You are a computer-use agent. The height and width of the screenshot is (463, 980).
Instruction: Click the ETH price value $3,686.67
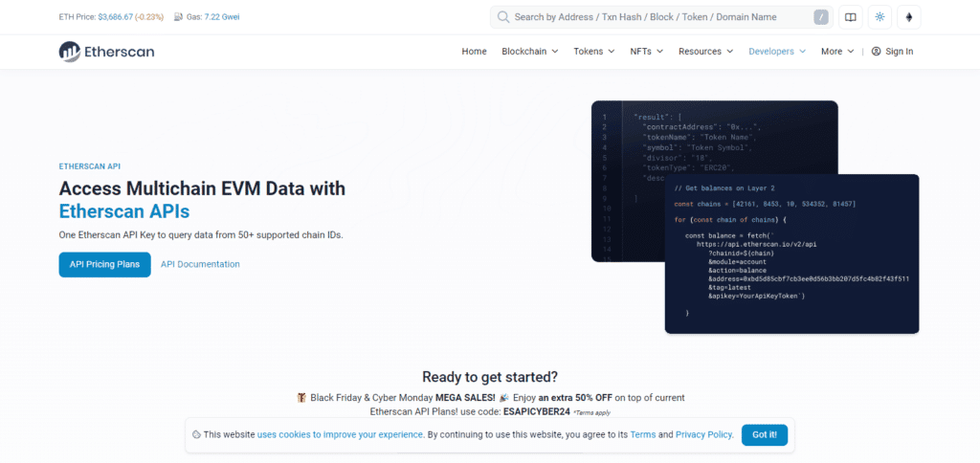115,17
